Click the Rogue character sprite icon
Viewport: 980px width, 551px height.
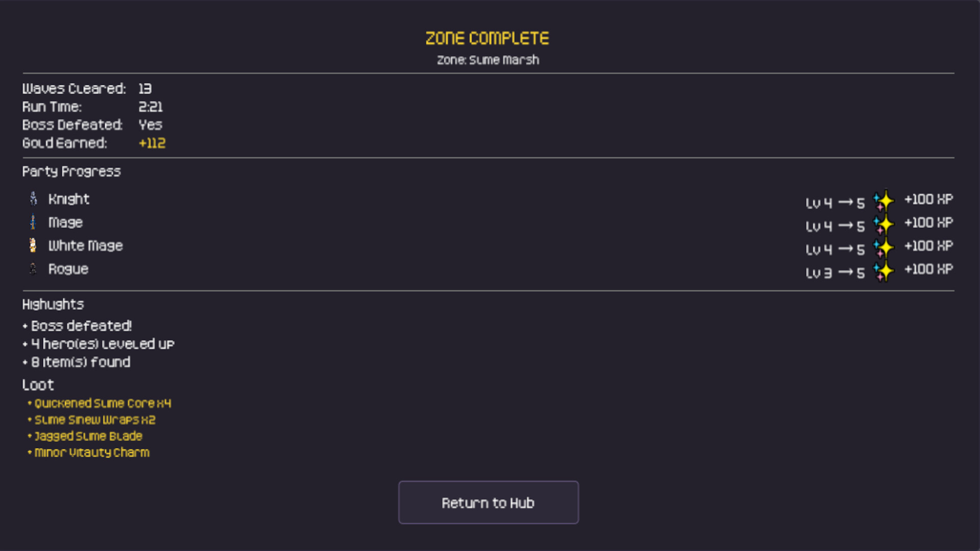click(33, 269)
